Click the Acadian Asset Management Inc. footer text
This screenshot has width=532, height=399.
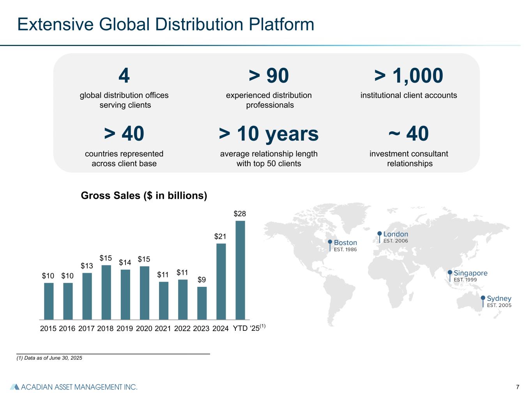(x=79, y=387)
